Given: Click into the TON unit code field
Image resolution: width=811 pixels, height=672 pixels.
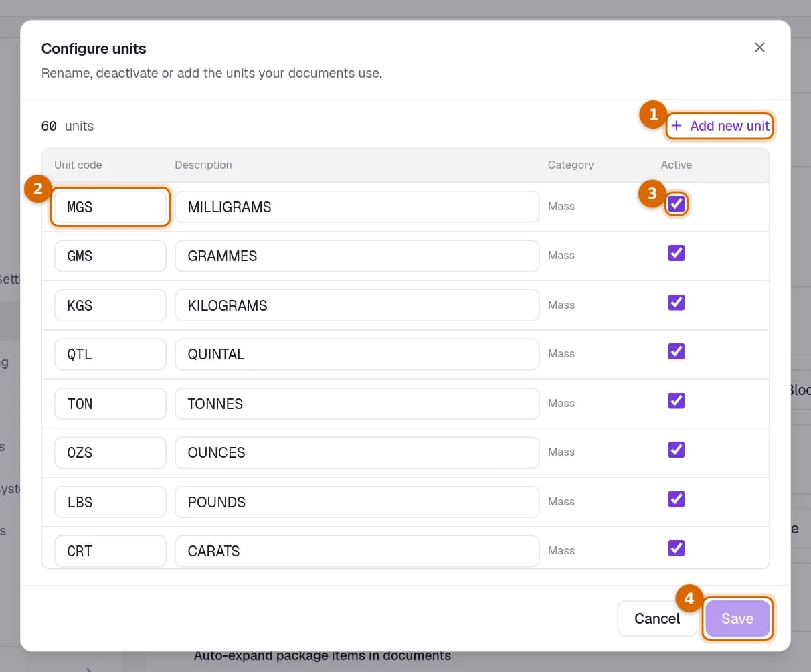Looking at the screenshot, I should (110, 404).
